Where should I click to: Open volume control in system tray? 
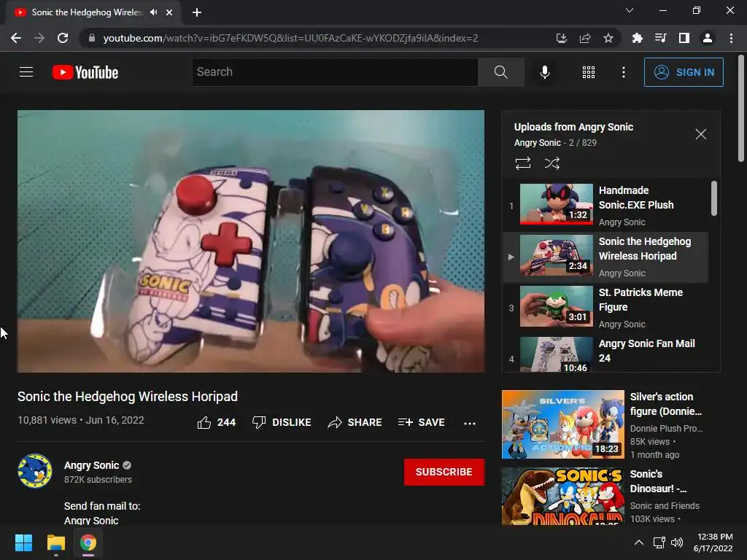point(677,542)
